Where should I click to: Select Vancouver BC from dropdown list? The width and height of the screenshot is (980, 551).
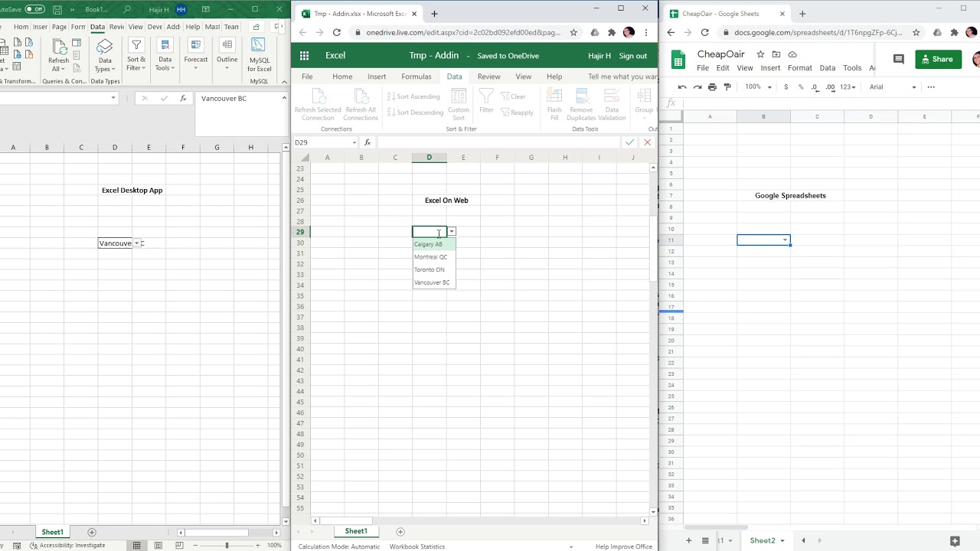434,282
